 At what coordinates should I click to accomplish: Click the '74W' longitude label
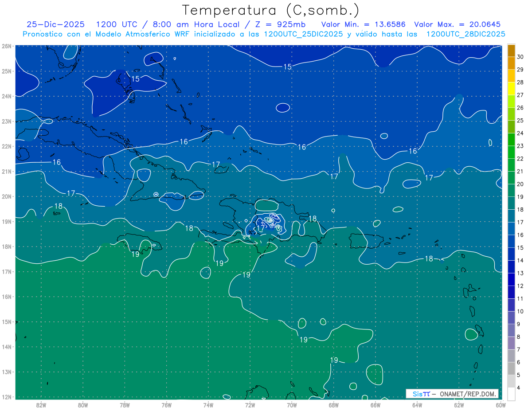click(x=208, y=404)
